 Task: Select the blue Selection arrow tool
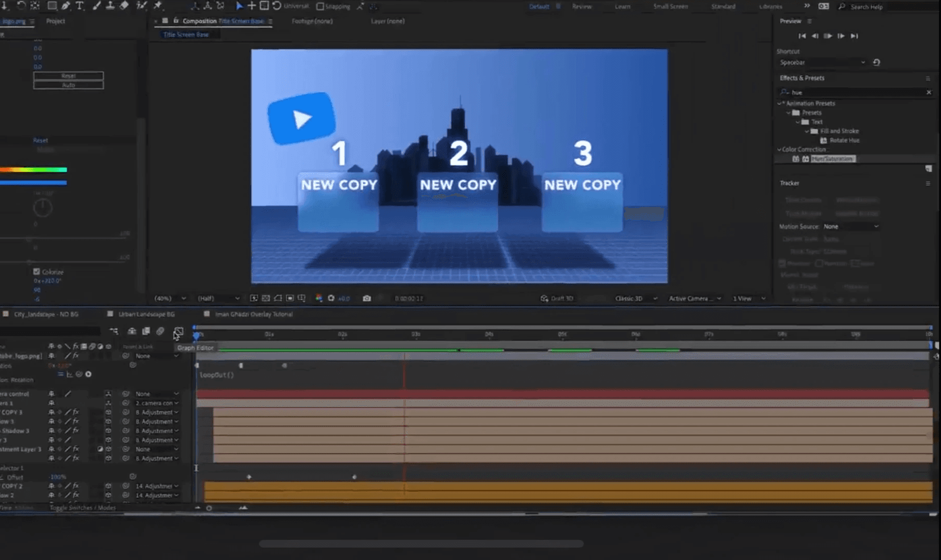point(239,6)
